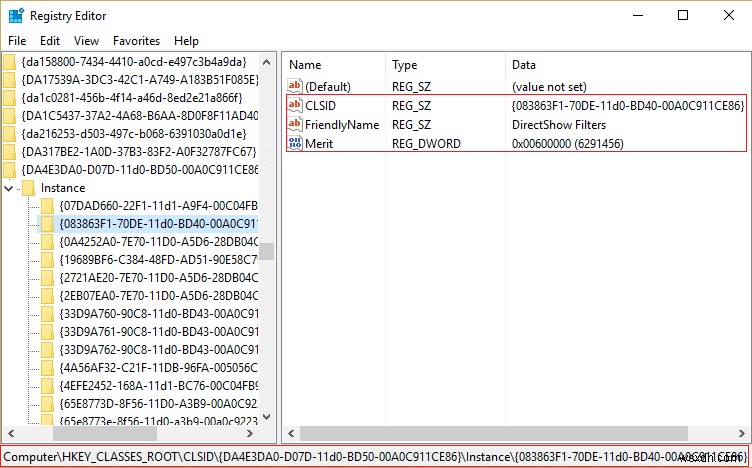This screenshot has height=468, width=752.
Task: Open the Help menu
Action: [x=186, y=41]
